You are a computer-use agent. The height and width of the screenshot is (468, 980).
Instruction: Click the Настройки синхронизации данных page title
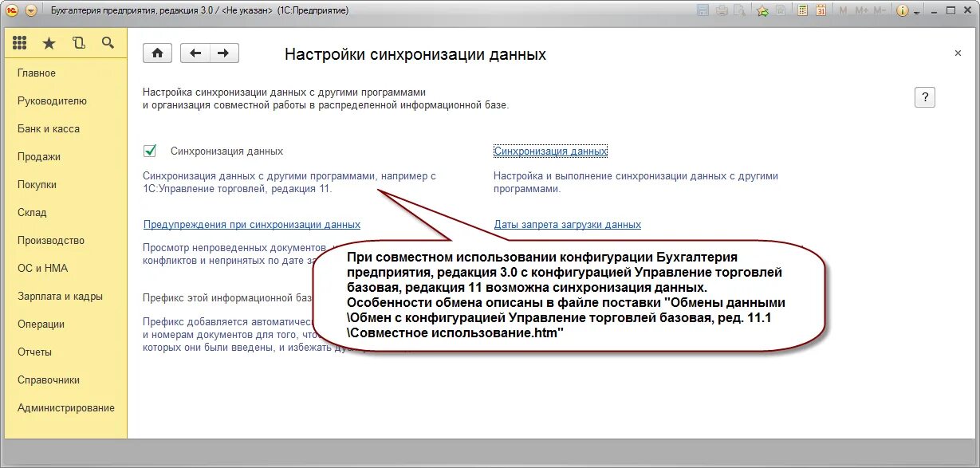click(415, 55)
